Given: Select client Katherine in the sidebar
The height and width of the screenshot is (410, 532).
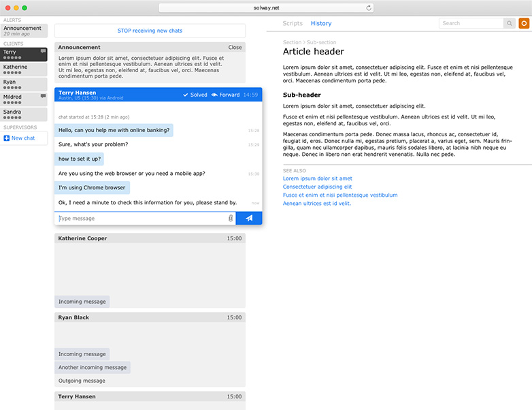Looking at the screenshot, I should pos(24,69).
